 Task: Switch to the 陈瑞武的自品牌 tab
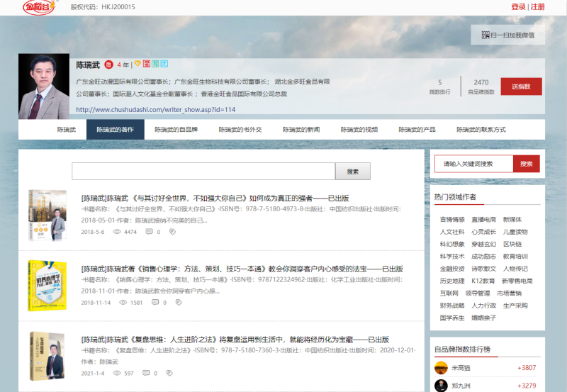(176, 130)
